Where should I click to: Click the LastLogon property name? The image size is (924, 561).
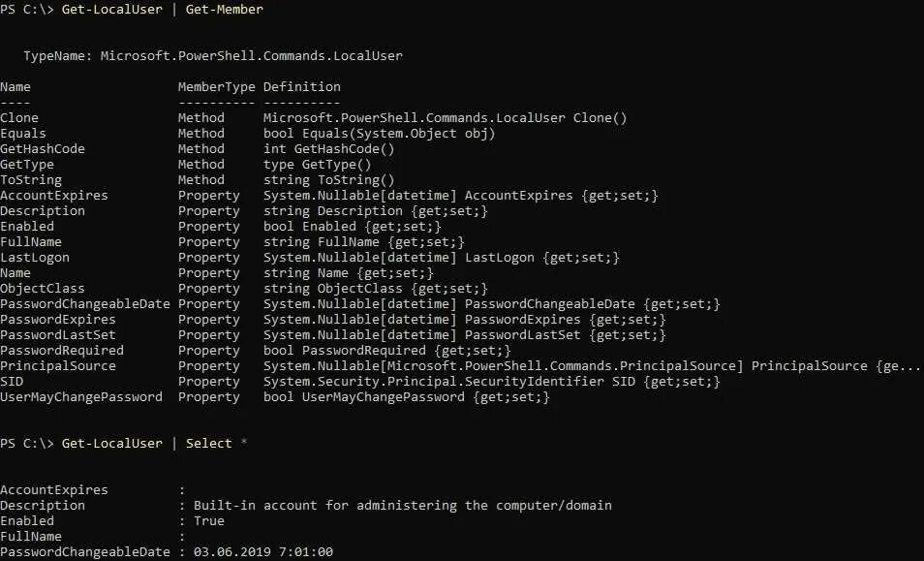coord(35,258)
